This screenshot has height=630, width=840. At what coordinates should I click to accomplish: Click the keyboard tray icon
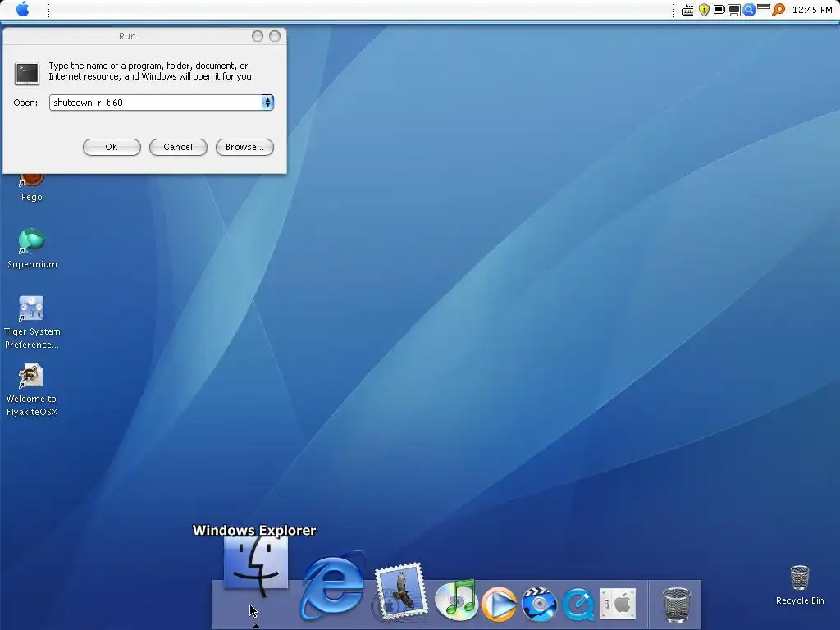[688, 10]
